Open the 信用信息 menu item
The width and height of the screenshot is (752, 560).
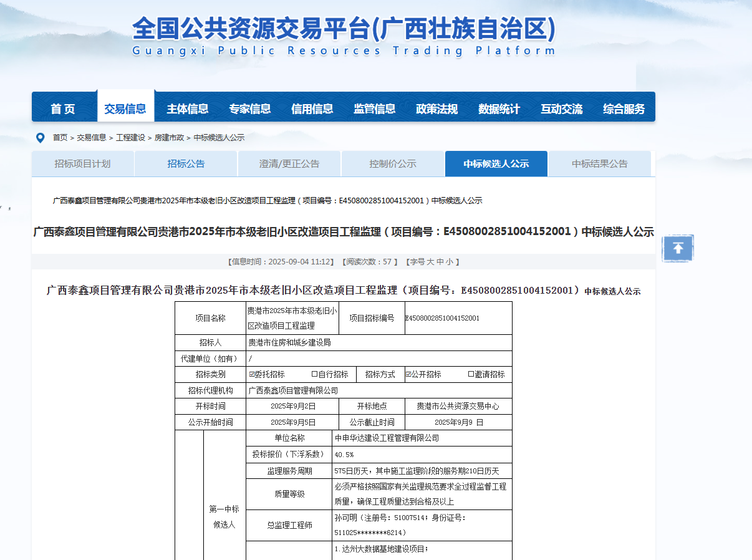[x=312, y=109]
